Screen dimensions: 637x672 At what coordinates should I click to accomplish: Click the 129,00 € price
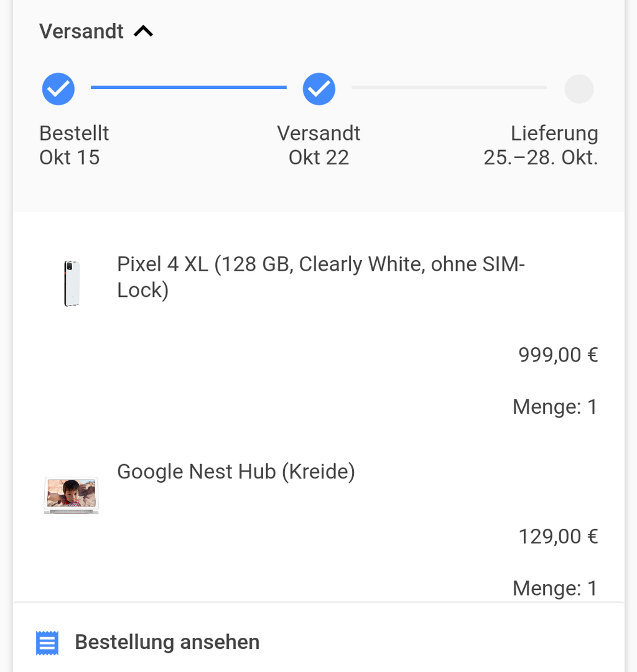click(x=558, y=536)
